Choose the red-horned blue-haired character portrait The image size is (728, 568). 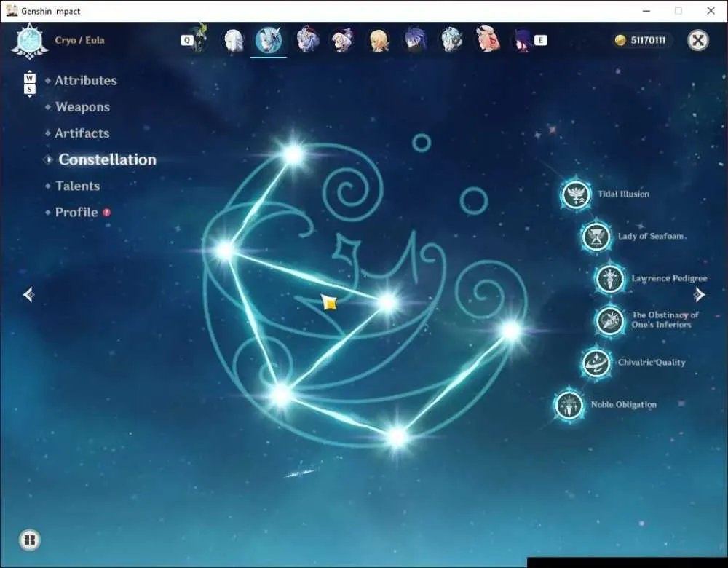[x=307, y=39]
